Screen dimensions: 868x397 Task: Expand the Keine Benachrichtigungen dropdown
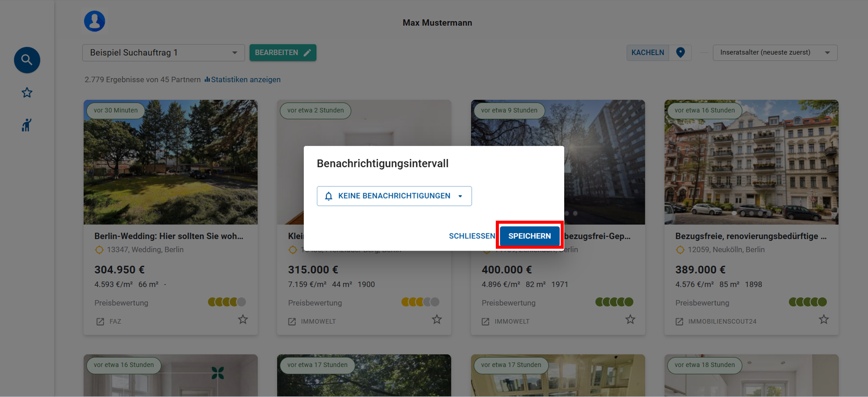click(394, 196)
